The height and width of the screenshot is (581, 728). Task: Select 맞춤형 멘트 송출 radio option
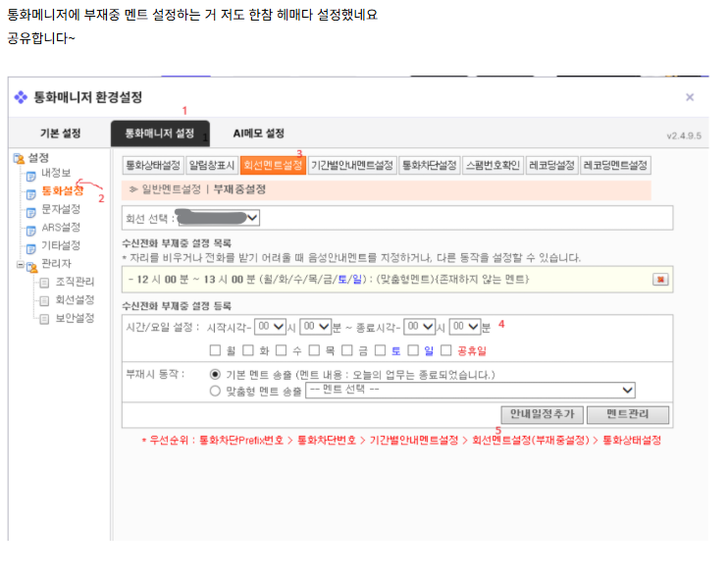[x=215, y=391]
